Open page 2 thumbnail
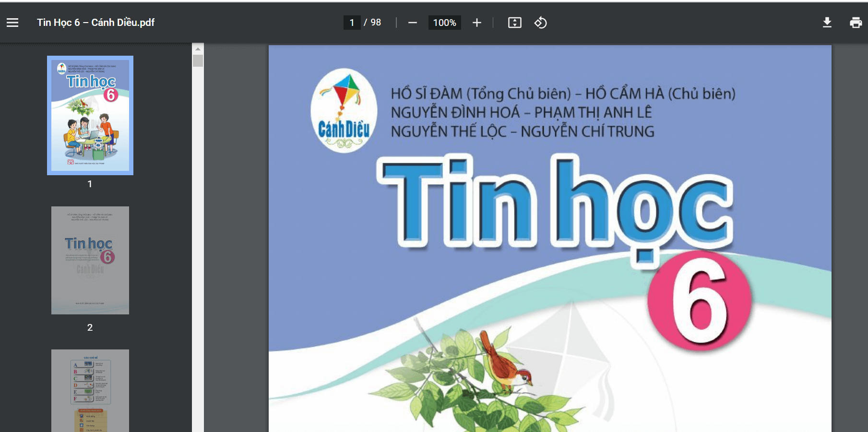 pos(90,260)
